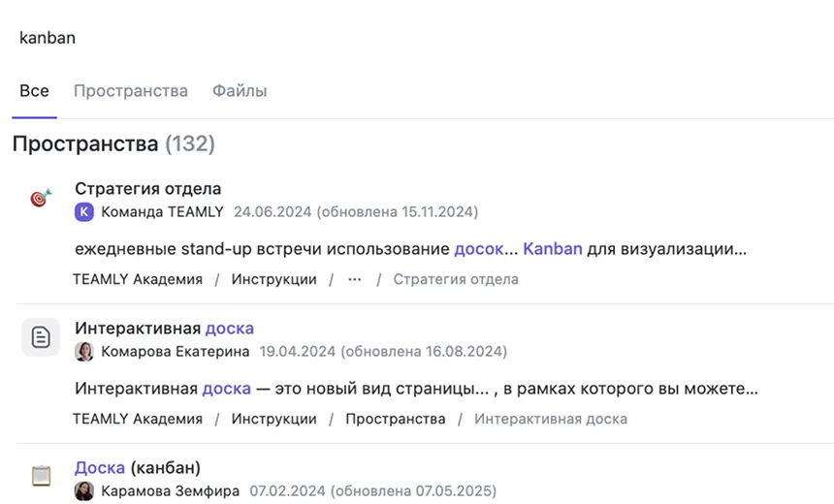The width and height of the screenshot is (834, 504).
Task: Open the Доска (канбан) result title
Action: pyautogui.click(x=138, y=468)
